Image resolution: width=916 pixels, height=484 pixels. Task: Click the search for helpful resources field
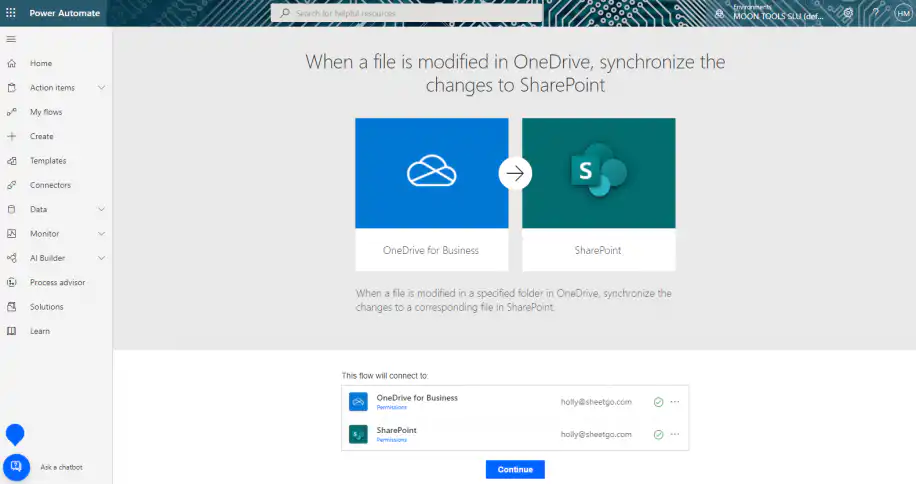(x=407, y=13)
